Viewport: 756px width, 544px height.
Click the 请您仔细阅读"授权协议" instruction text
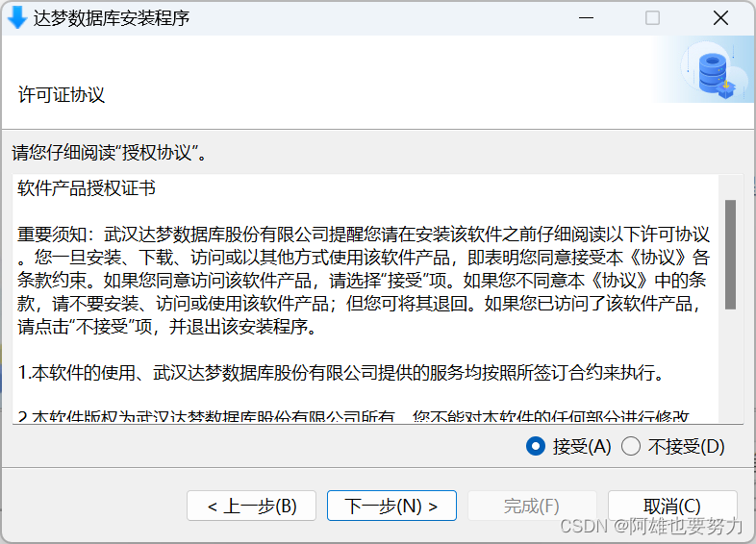[109, 153]
